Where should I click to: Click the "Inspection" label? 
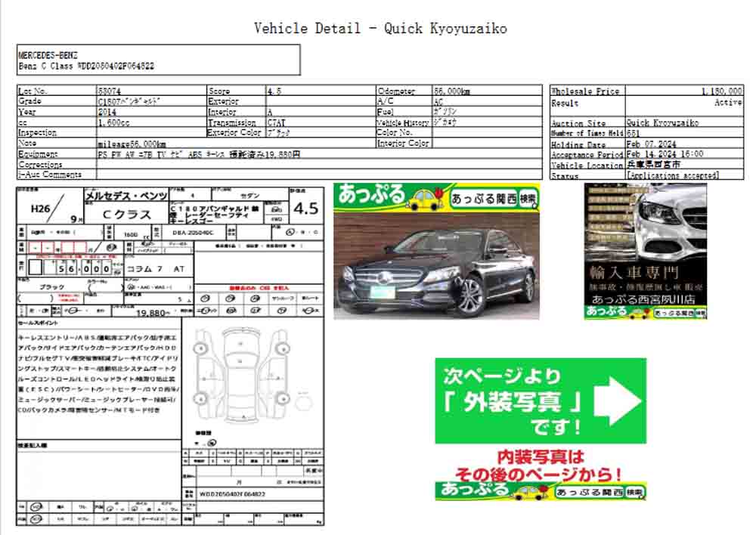tap(37, 132)
